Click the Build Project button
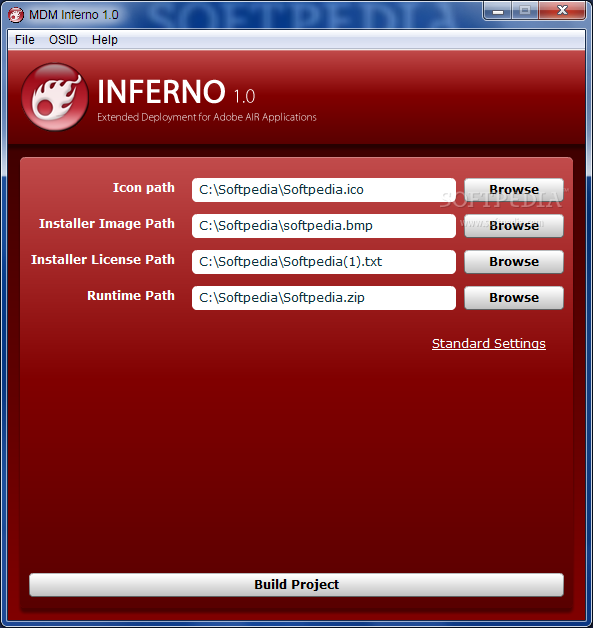Viewport: 593px width, 628px height. 296,585
